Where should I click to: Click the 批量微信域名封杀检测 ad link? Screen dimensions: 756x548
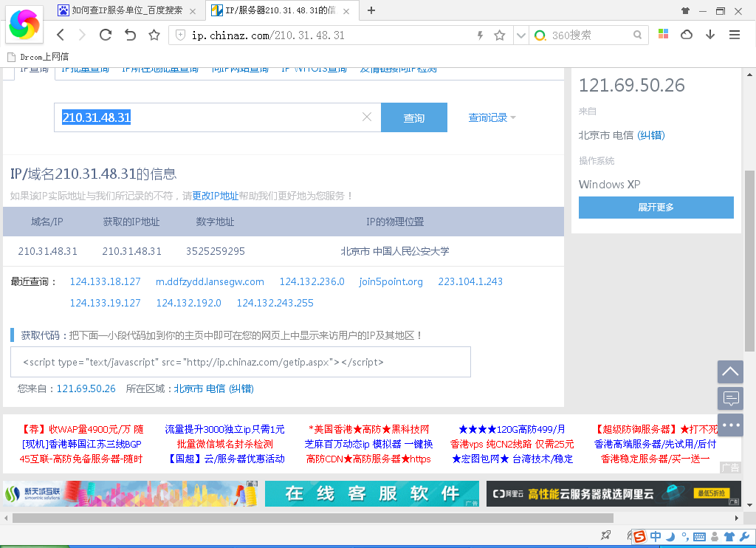coord(224,445)
